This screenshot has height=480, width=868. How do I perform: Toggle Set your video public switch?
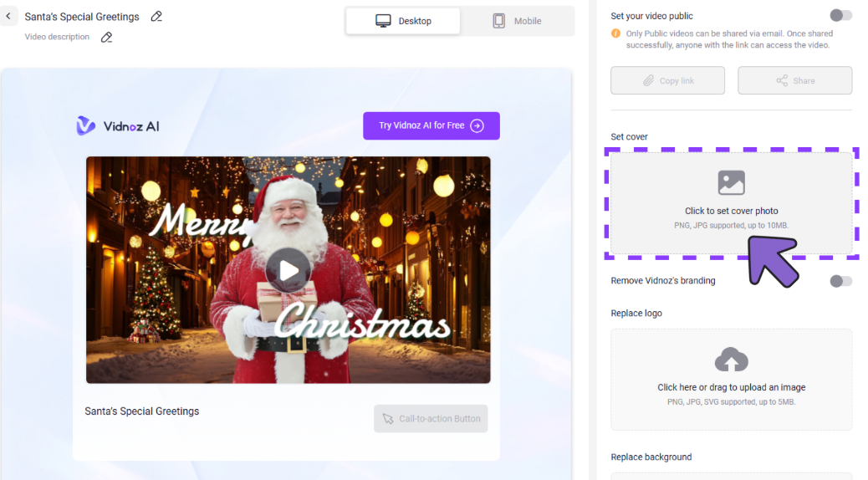coord(840,16)
